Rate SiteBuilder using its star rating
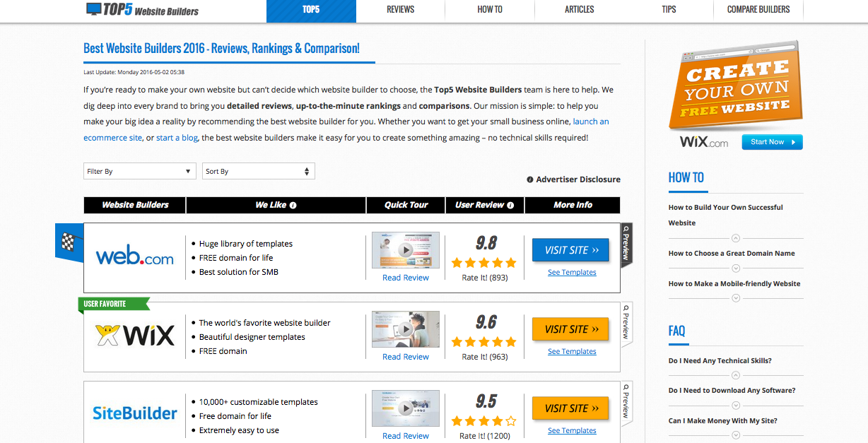 point(484,421)
